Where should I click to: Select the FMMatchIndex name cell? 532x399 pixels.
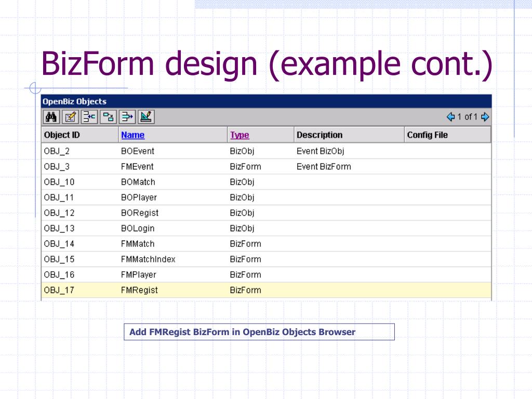click(148, 259)
